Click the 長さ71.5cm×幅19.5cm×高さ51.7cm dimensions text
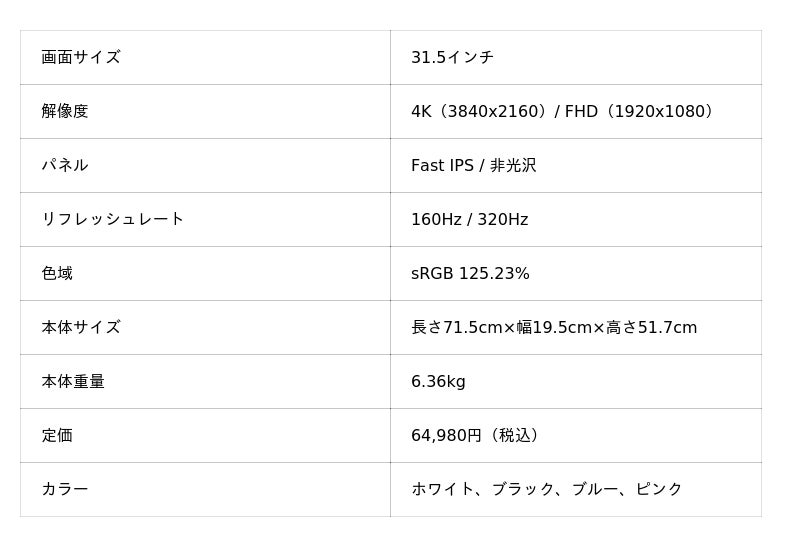The image size is (800, 547). coord(554,328)
